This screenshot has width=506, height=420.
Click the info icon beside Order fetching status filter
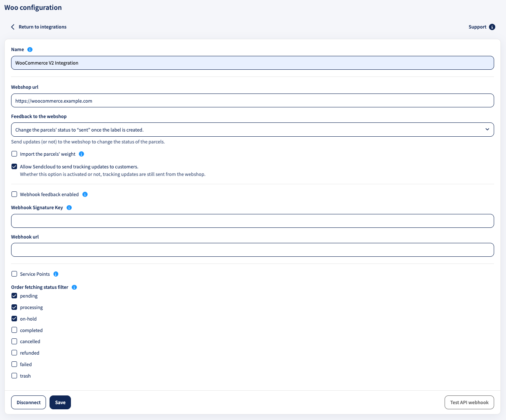74,287
